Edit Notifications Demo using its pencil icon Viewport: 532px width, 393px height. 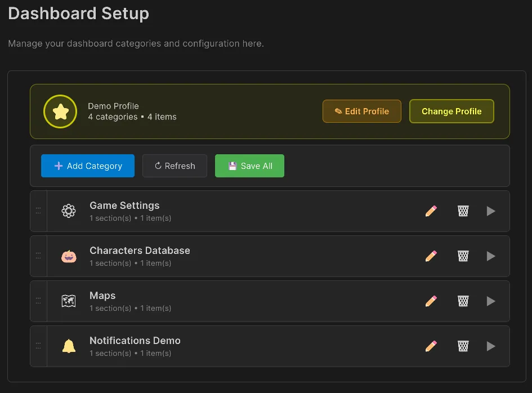(431, 346)
